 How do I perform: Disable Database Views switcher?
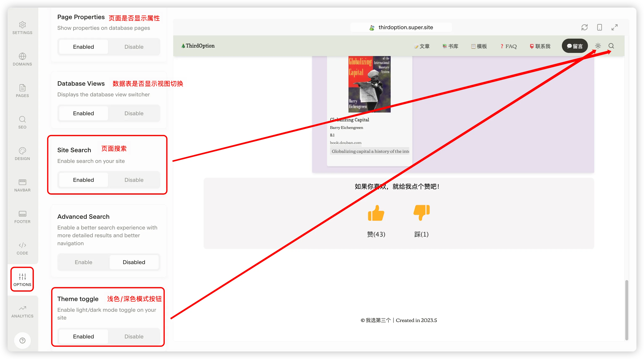[x=134, y=113]
